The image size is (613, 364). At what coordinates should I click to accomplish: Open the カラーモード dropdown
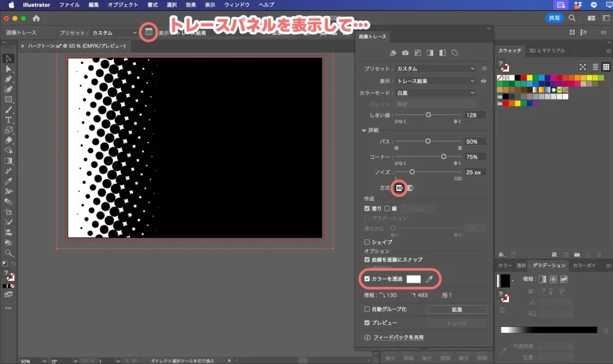click(x=435, y=93)
